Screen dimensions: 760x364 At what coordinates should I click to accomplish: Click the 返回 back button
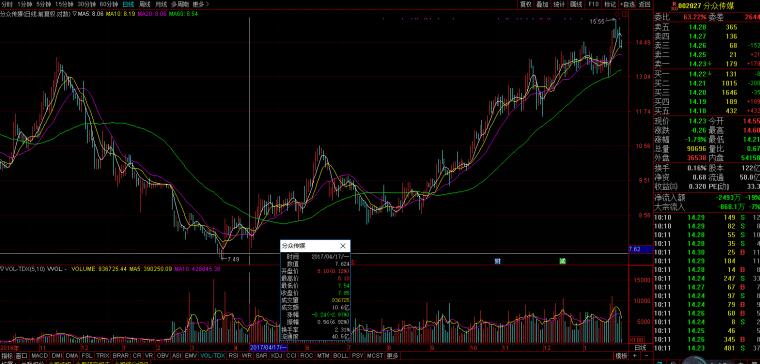[x=644, y=4]
